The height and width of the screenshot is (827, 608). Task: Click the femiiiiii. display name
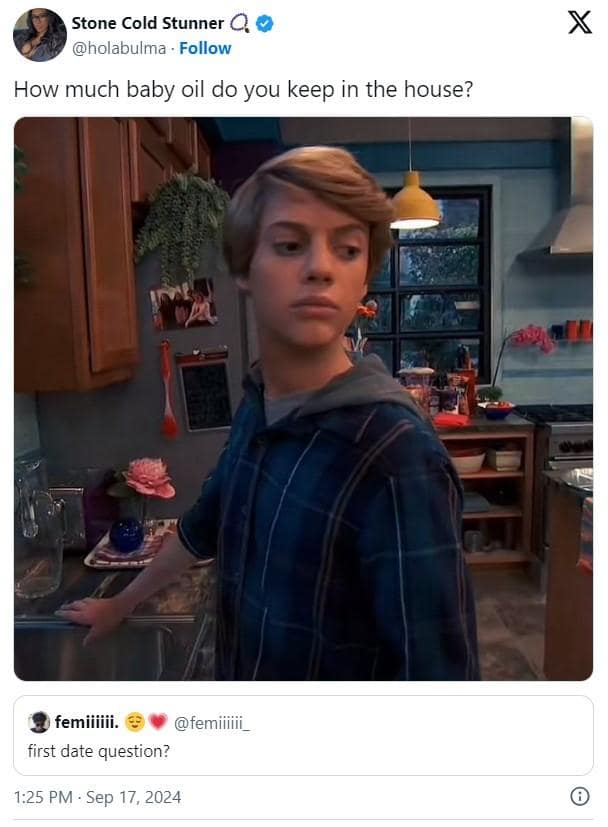[87, 722]
